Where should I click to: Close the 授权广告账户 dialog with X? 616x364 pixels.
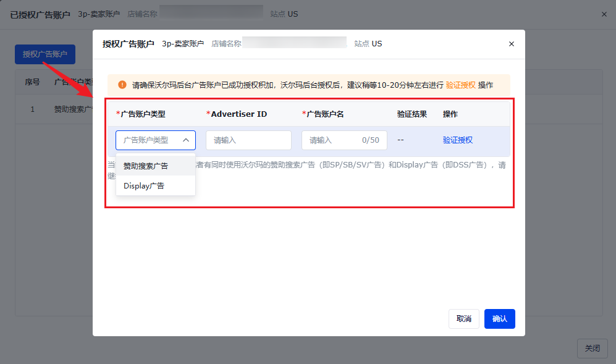tap(511, 44)
